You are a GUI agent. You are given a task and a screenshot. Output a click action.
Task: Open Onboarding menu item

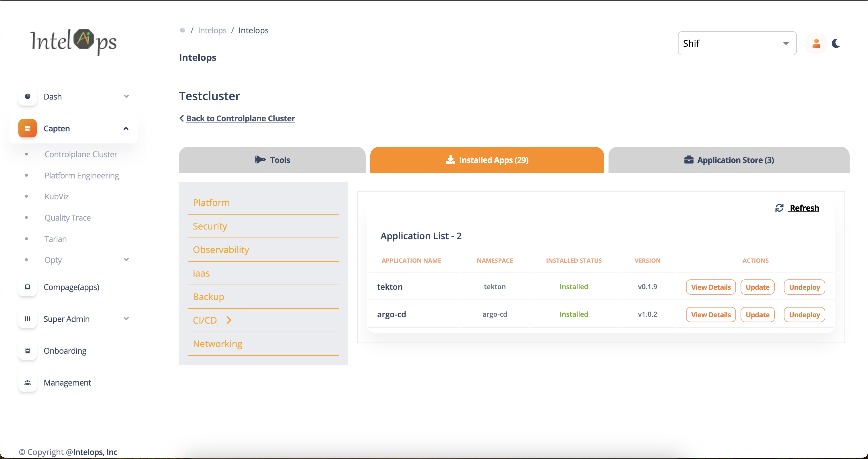tap(65, 351)
